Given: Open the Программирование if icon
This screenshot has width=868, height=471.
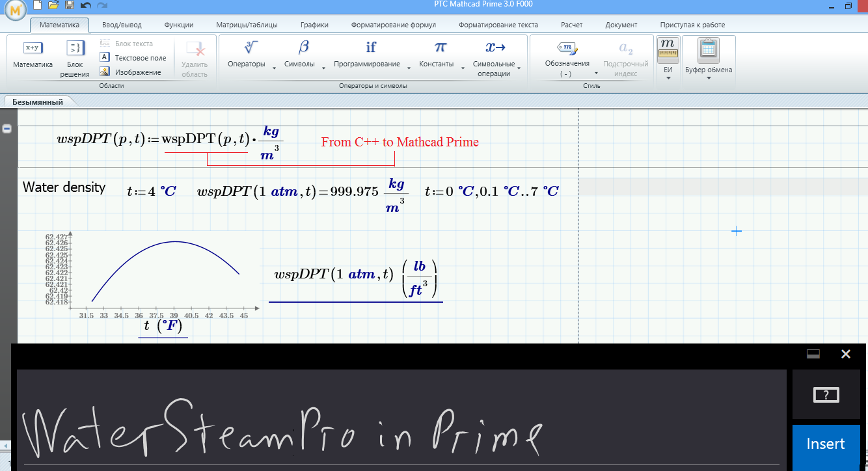Looking at the screenshot, I should [370, 47].
